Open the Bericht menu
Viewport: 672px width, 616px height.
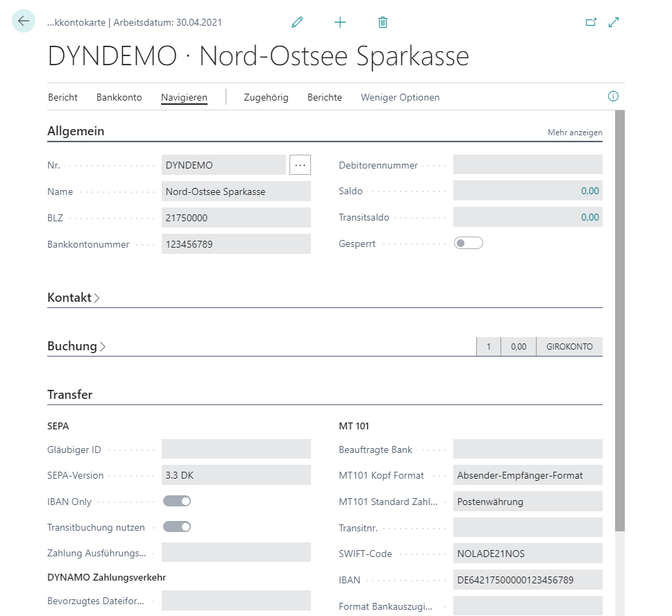62,97
